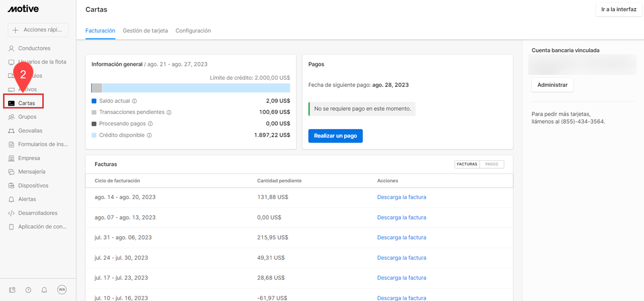Click the Ir a la interfaz button
This screenshot has height=301, width=644.
click(618, 10)
